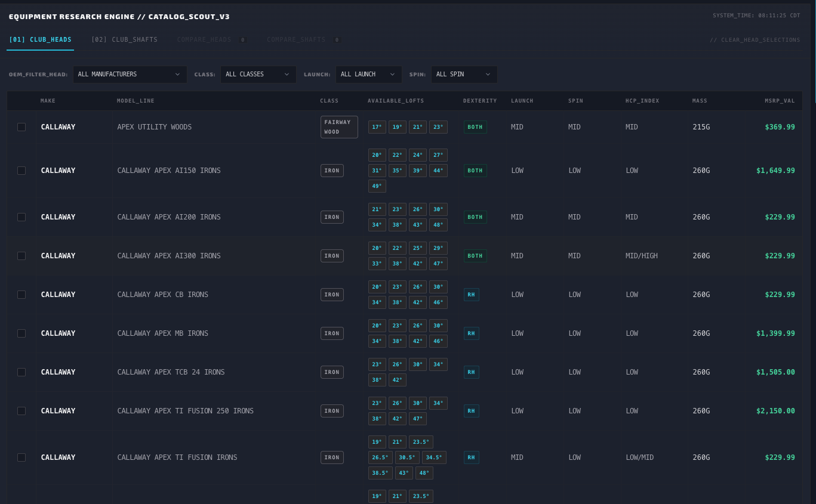816x504 pixels.
Task: Click the CALLAWAY APEX MB IRONS model name
Action: click(x=163, y=333)
